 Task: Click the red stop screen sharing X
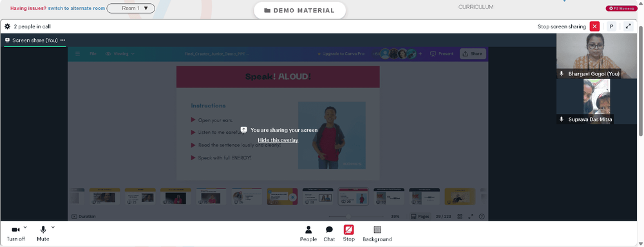pos(594,26)
